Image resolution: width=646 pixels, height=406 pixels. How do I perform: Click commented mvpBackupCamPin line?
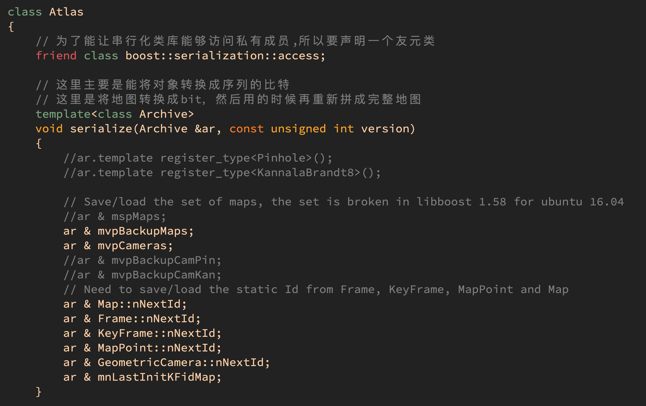pyautogui.click(x=143, y=260)
